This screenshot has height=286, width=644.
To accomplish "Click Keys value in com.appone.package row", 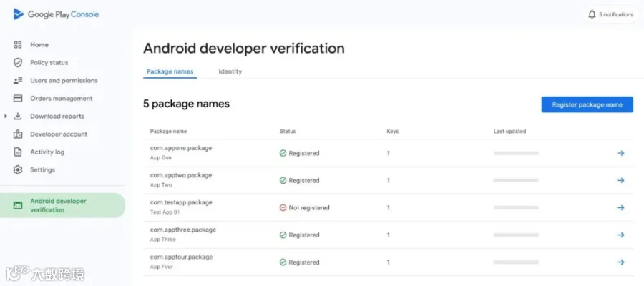I will pyautogui.click(x=388, y=153).
